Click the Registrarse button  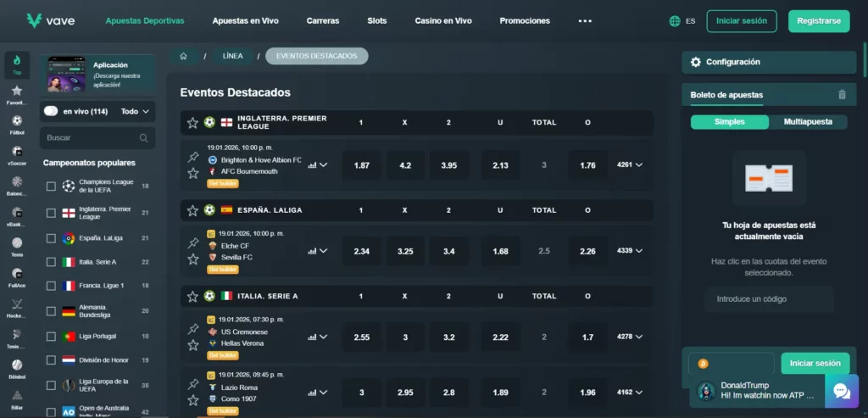[819, 21]
